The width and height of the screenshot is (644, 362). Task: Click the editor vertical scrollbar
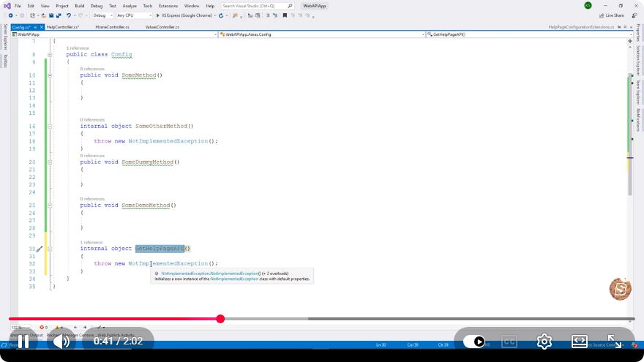click(630, 135)
